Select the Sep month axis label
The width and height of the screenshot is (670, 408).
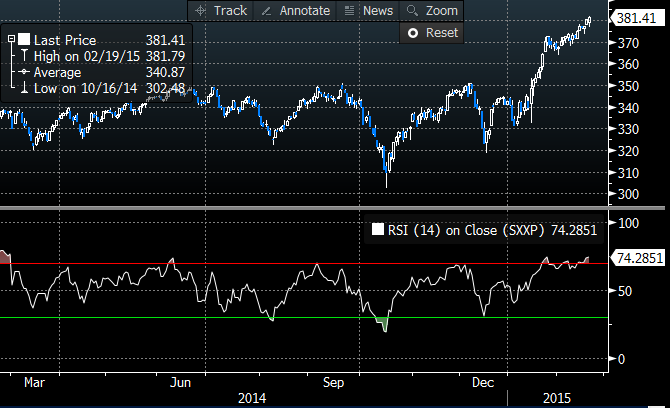point(333,382)
